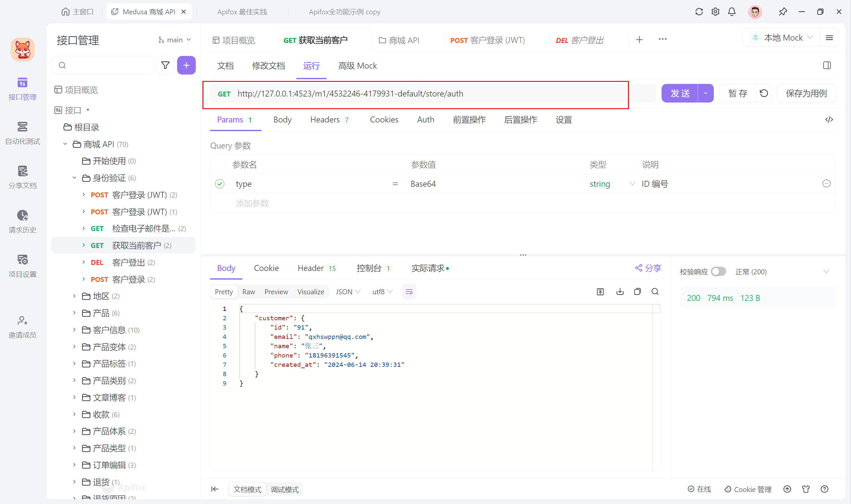The width and height of the screenshot is (851, 504).
Task: Open the 本地 Mock environment dropdown
Action: 781,37
